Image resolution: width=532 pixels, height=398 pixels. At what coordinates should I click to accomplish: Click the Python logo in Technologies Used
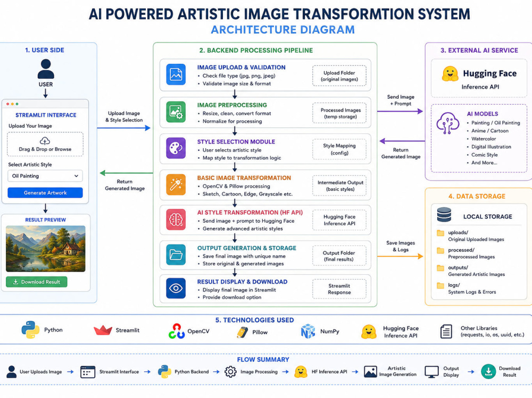(30, 329)
